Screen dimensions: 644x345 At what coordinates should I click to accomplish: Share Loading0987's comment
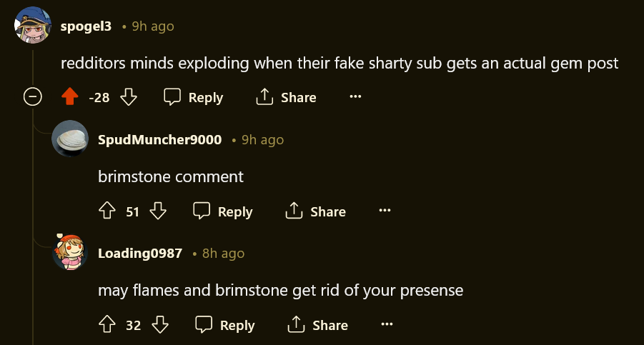[x=317, y=325]
